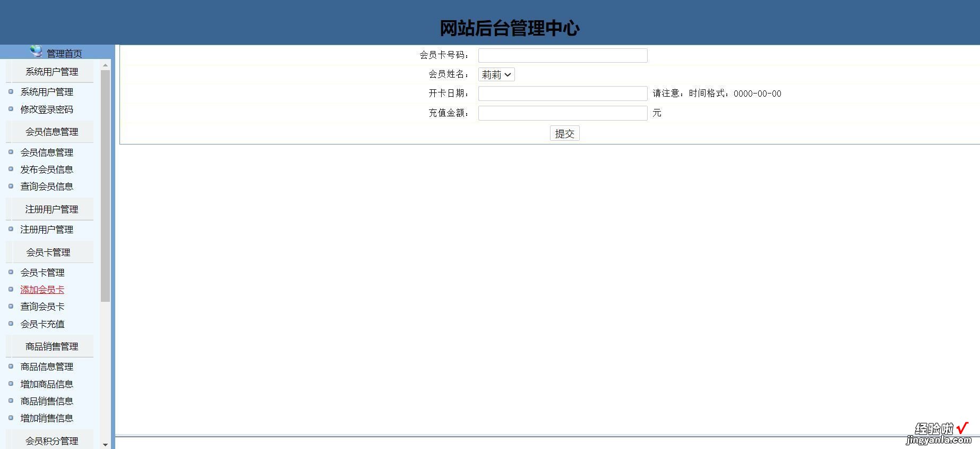Click bullet icon beside 会员卡充值
The height and width of the screenshot is (449, 980).
pyautogui.click(x=11, y=324)
